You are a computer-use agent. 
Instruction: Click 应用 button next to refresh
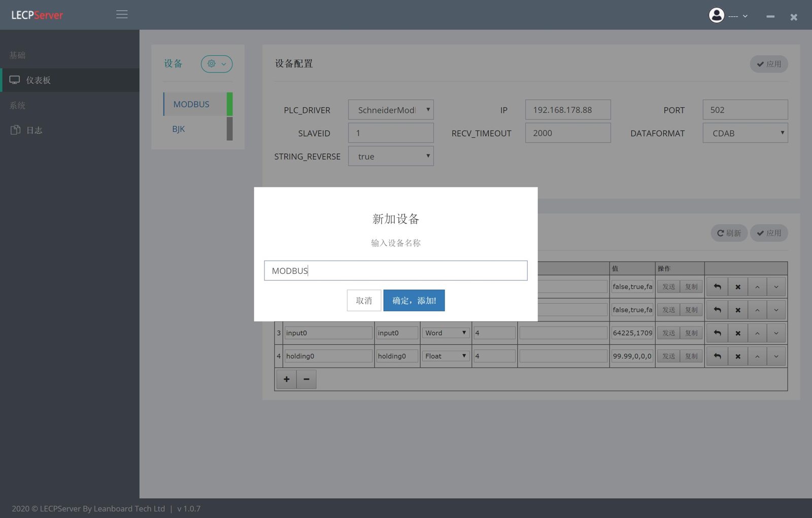(x=769, y=233)
